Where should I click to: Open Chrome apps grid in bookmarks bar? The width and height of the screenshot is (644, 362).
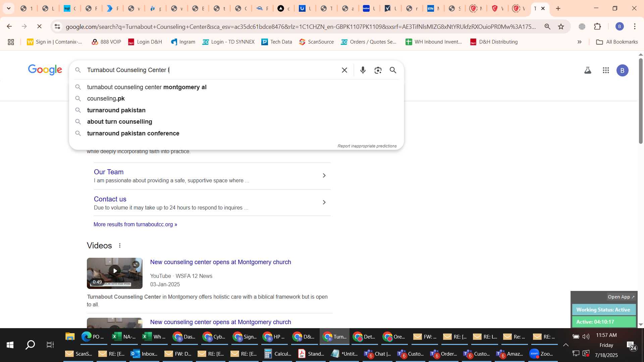[x=11, y=42]
